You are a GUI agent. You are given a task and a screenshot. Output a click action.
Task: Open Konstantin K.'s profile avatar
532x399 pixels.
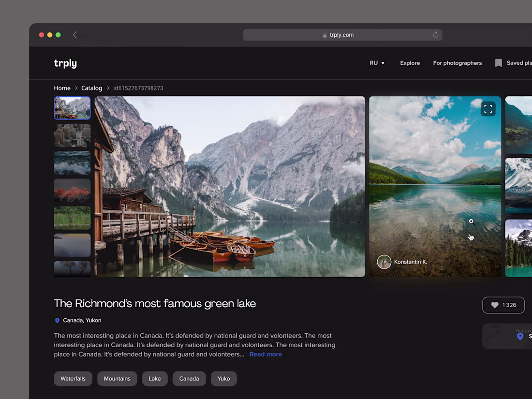pos(384,262)
